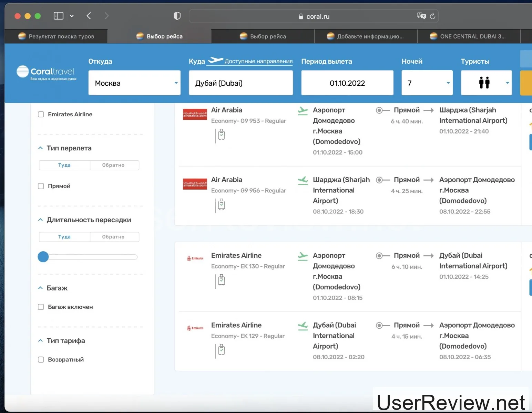
Task: Open the Откуда Москва dropdown
Action: pyautogui.click(x=134, y=83)
